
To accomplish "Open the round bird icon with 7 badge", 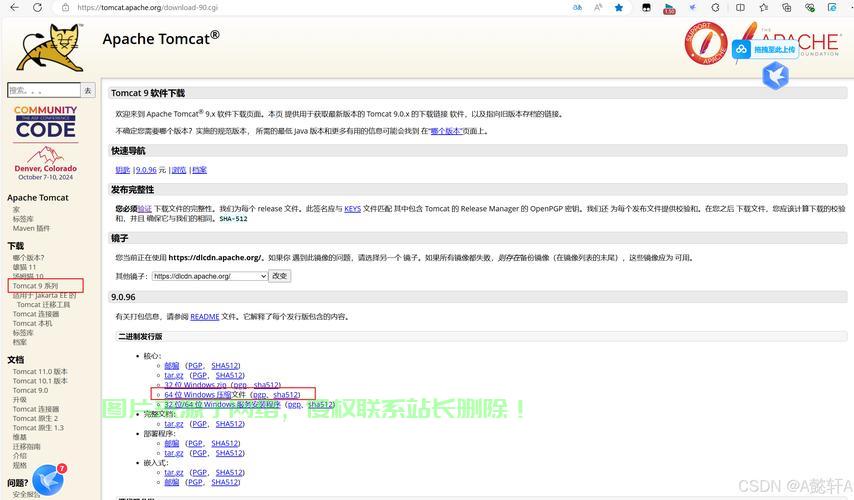I will click(48, 480).
